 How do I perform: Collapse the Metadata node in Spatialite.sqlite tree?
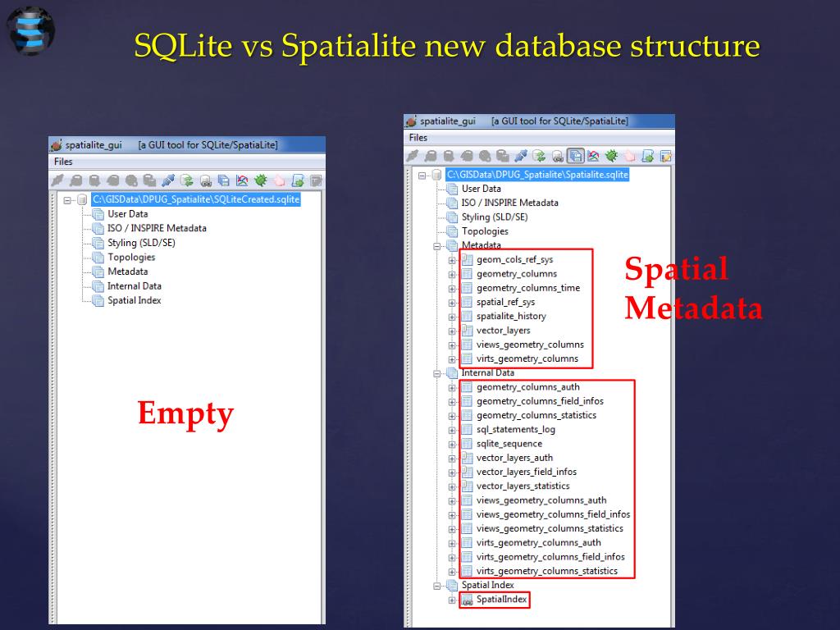tap(437, 246)
